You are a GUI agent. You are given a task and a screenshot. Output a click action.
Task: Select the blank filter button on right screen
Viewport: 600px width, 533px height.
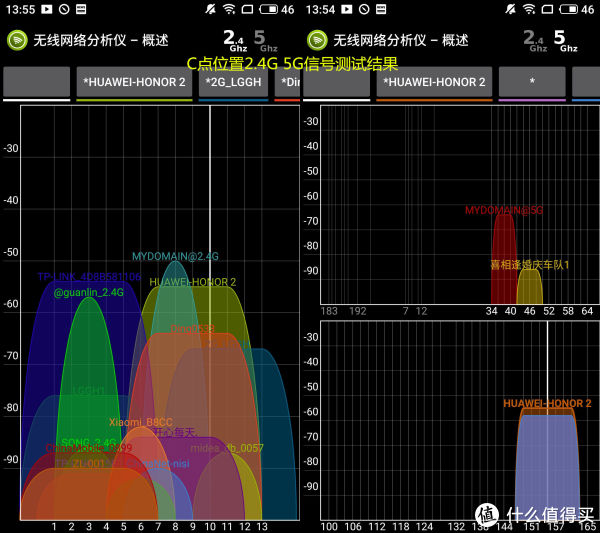click(337, 82)
